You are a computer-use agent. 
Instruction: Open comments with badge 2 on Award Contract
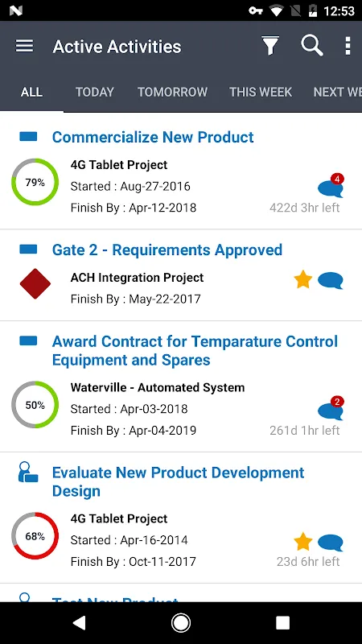(x=331, y=409)
